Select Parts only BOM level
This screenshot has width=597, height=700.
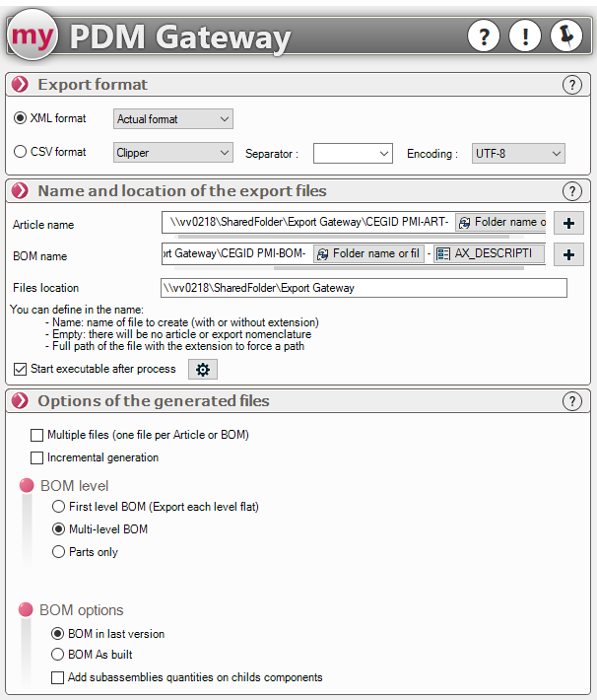point(59,552)
